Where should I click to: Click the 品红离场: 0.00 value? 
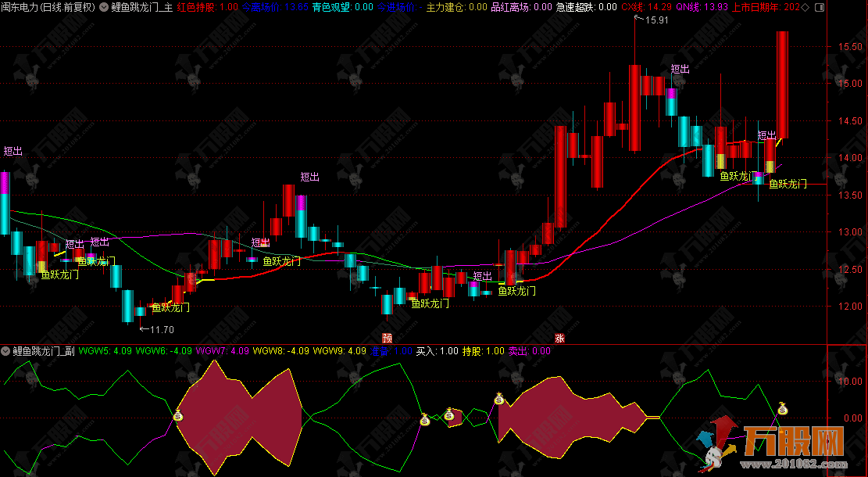coord(521,7)
